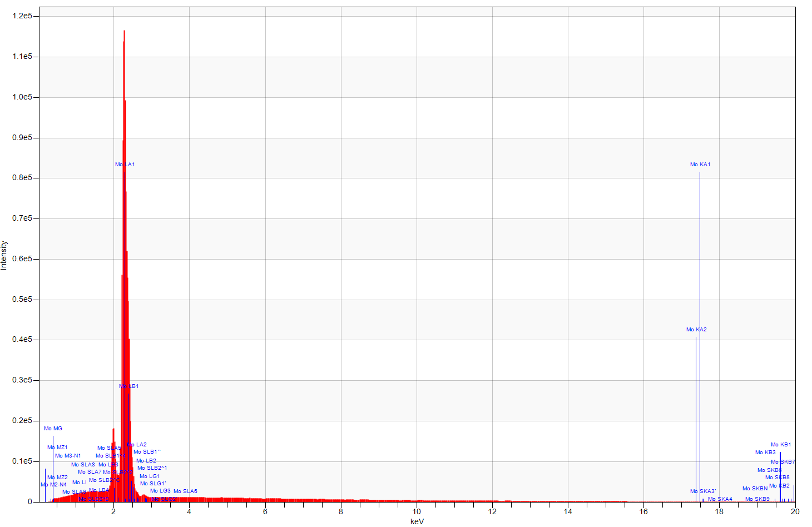Click the 10 tick label on keV axis

pyautogui.click(x=417, y=511)
